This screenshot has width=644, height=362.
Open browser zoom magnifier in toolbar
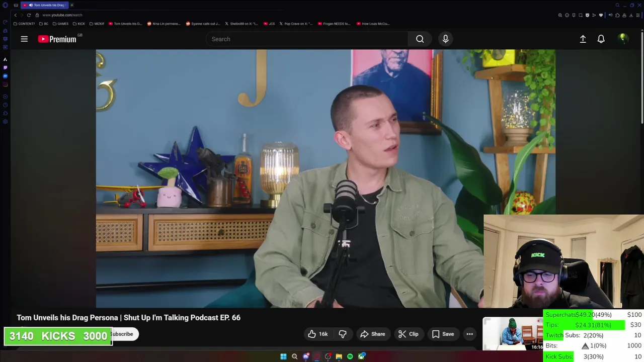560,15
